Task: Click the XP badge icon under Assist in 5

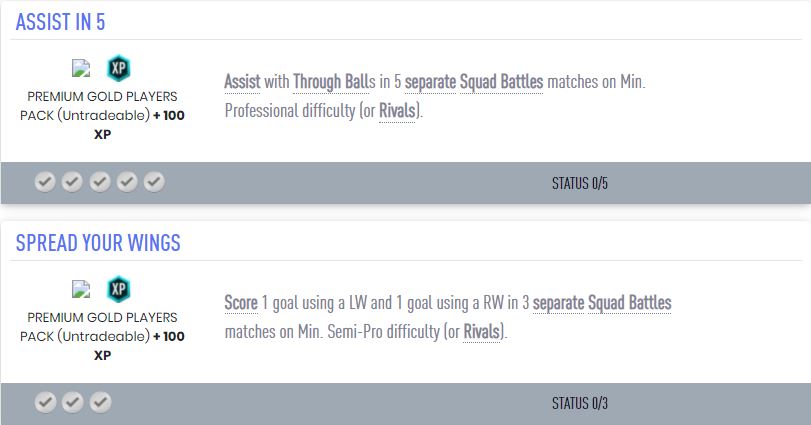Action: coord(119,69)
